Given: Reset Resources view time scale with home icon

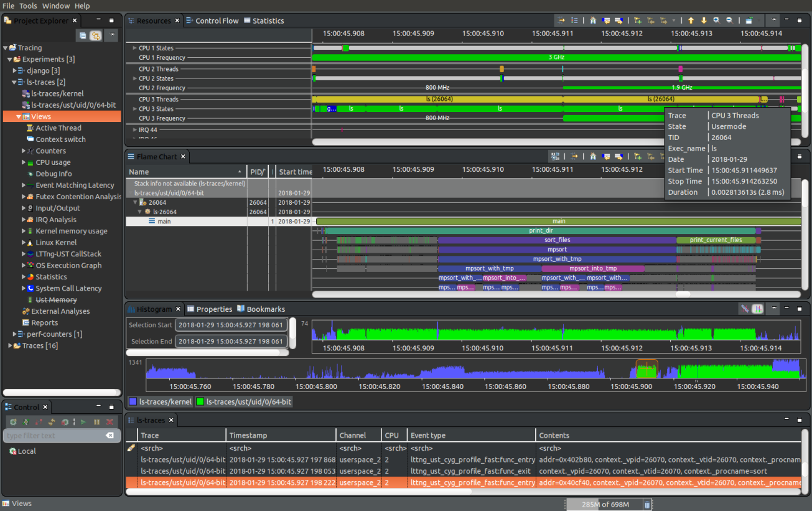Looking at the screenshot, I should [593, 21].
